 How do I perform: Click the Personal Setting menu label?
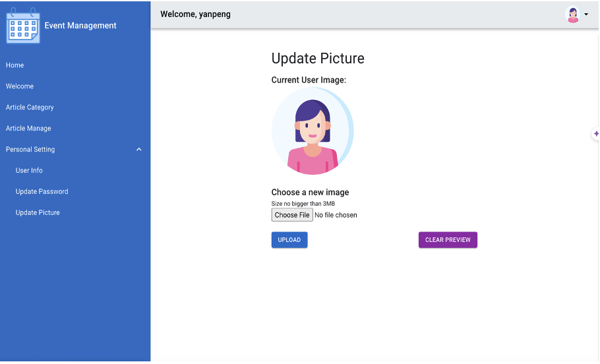click(30, 150)
